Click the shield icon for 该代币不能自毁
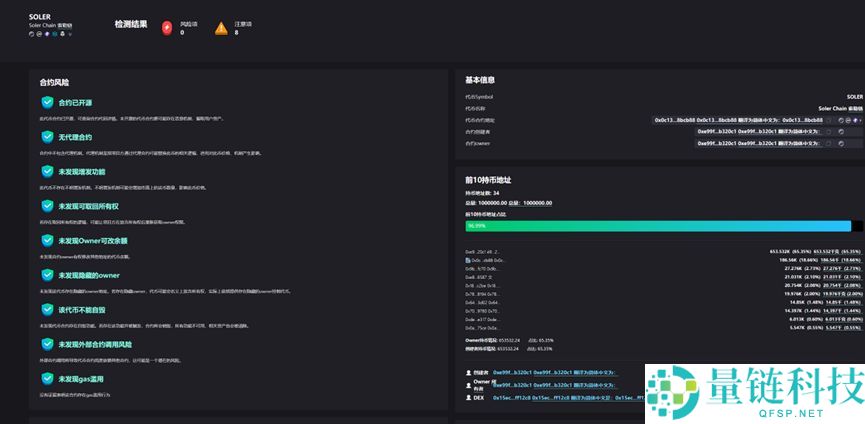 47,310
